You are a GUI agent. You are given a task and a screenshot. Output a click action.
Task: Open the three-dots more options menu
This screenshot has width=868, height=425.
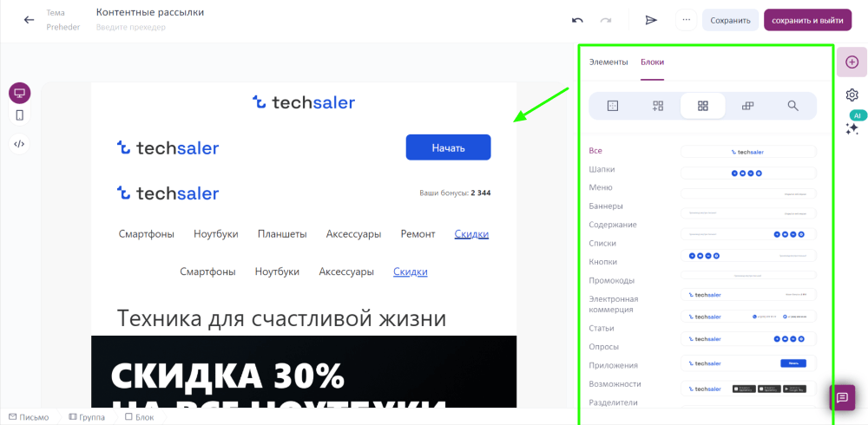click(x=687, y=20)
